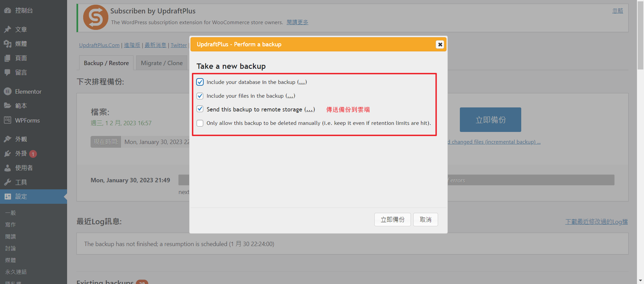Image resolution: width=644 pixels, height=284 pixels.
Task: Click the incremental backup link
Action: tap(494, 142)
